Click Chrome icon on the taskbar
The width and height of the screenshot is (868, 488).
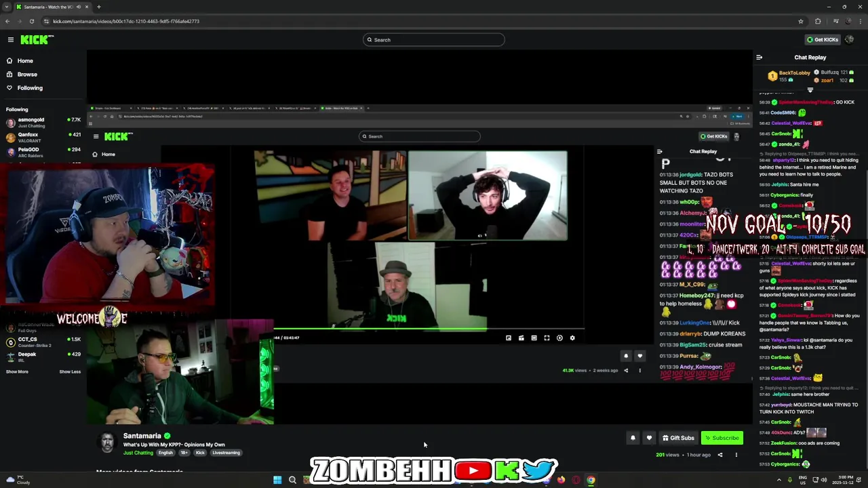[x=591, y=480]
